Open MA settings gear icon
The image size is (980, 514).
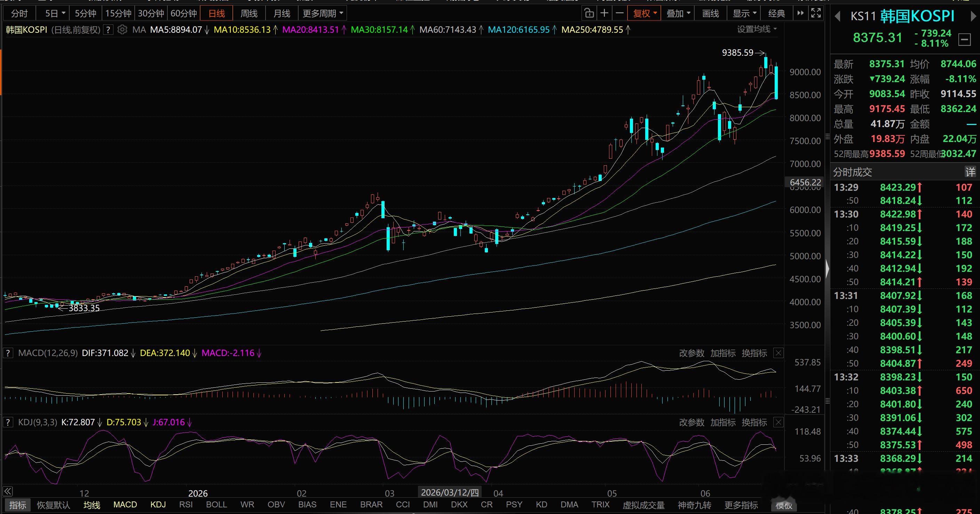pos(122,30)
